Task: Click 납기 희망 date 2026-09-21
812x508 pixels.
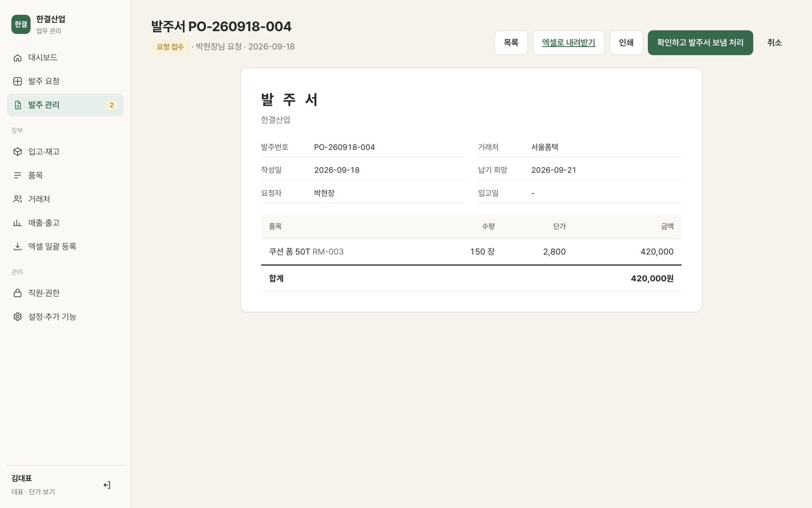Action: 554,170
